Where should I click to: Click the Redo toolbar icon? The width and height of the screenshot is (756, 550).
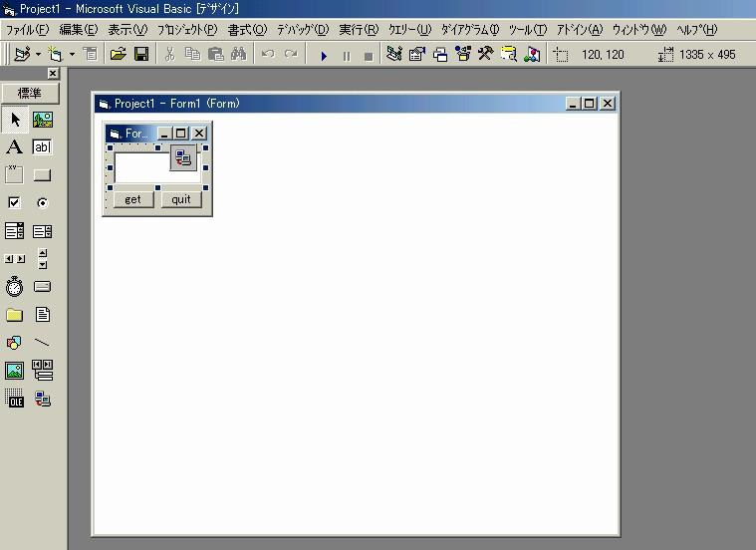pos(291,54)
